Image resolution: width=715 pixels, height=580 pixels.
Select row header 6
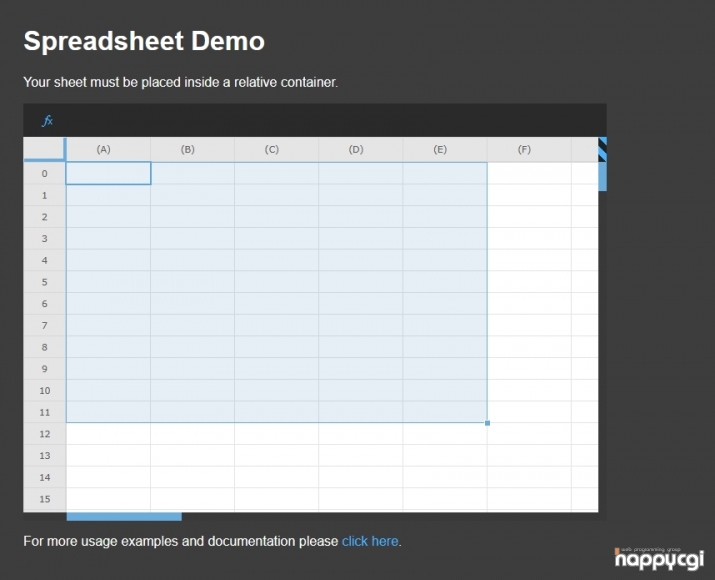pyautogui.click(x=45, y=304)
